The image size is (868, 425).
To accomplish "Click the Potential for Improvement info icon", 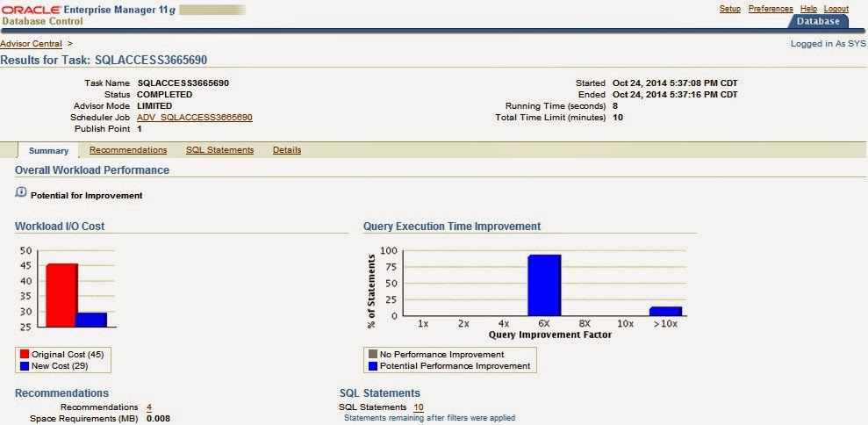I will [x=20, y=193].
